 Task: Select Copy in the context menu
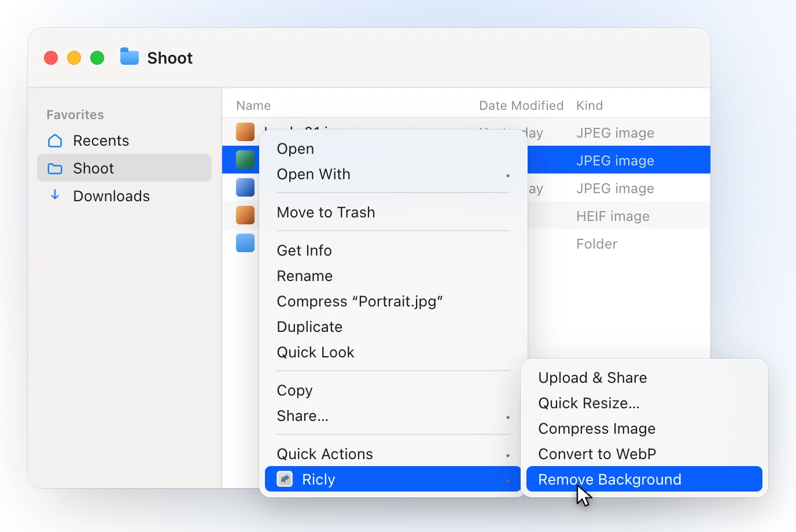[x=393, y=390]
